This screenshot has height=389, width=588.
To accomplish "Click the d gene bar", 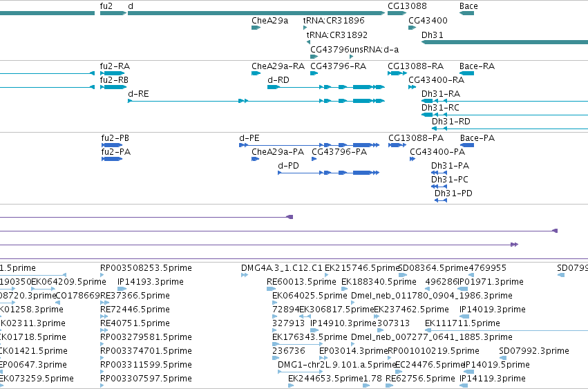I will point(256,13).
